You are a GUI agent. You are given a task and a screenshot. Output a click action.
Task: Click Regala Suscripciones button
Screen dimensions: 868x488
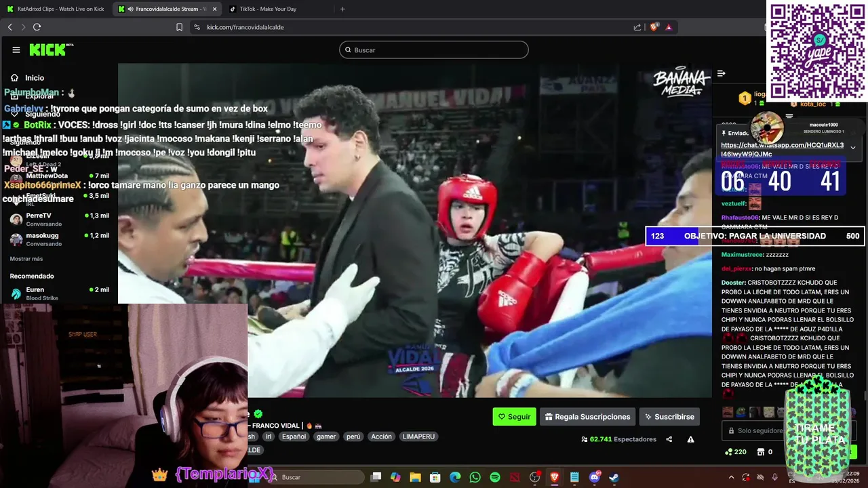[x=587, y=417]
